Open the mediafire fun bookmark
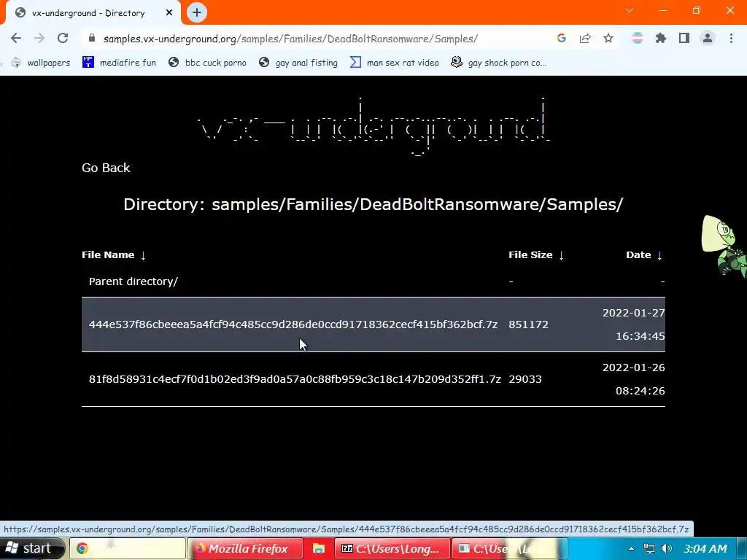Viewport: 747px width, 560px height. coord(119,63)
